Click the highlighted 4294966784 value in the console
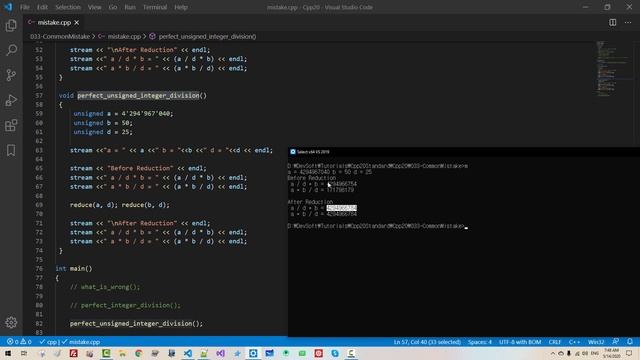The image size is (640, 360). pos(341,208)
